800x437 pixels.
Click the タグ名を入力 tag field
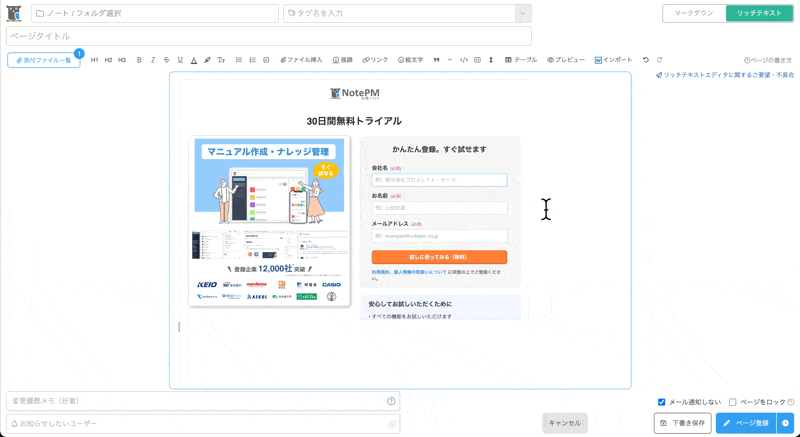click(x=400, y=13)
